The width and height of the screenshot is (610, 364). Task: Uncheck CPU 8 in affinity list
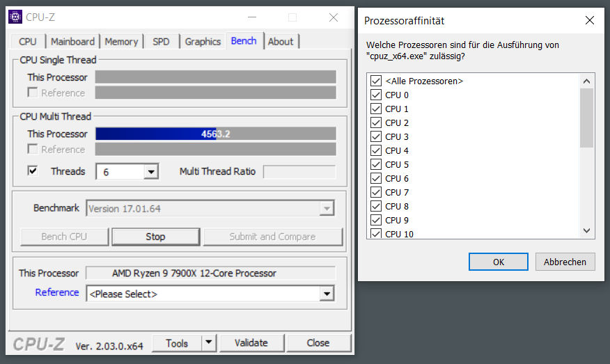(376, 206)
